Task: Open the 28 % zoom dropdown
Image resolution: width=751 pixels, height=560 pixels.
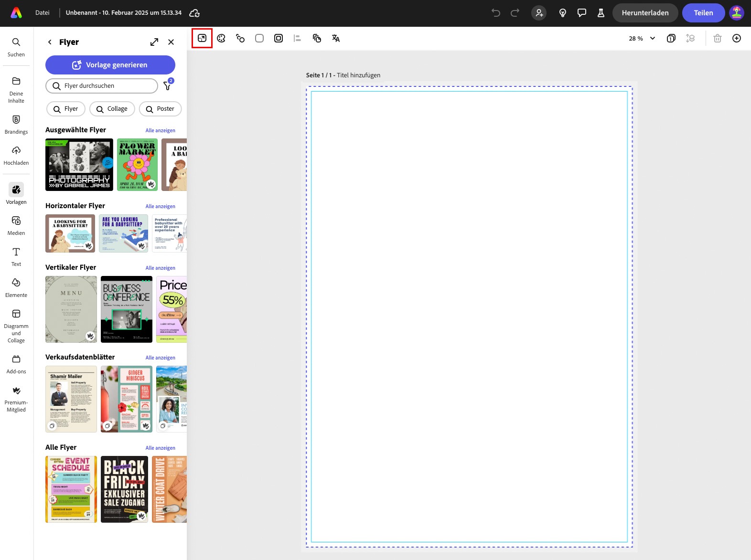Action: point(642,38)
